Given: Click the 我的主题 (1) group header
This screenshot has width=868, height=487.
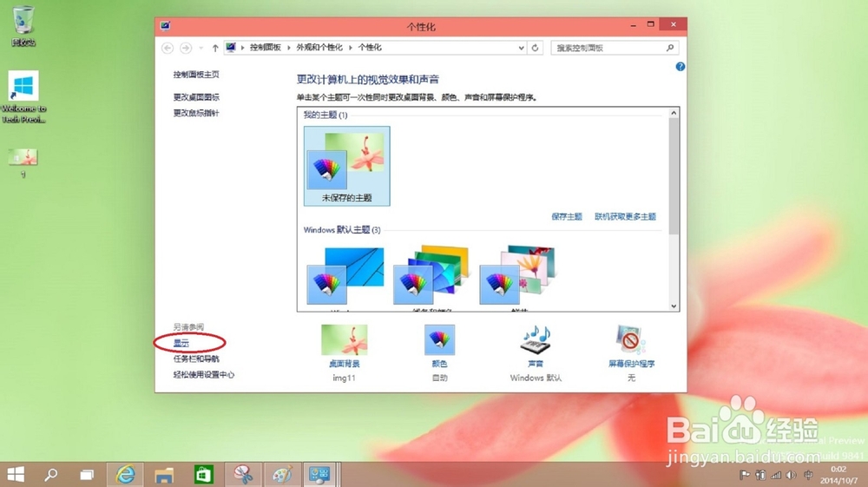Looking at the screenshot, I should tap(325, 115).
